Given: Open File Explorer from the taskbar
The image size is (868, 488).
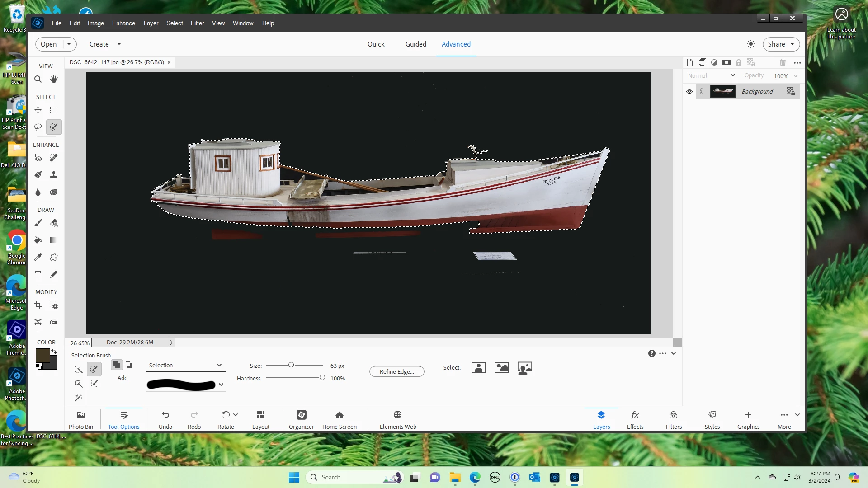Looking at the screenshot, I should (455, 477).
